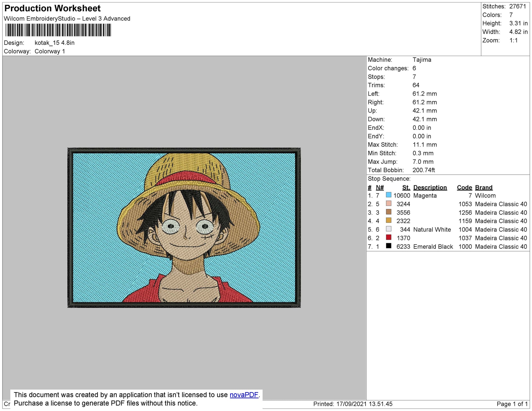Click the novaPDF link
Image resolution: width=532 pixels, height=411 pixels.
(244, 395)
